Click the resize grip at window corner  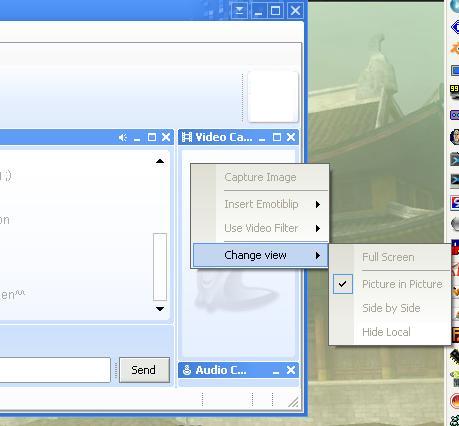click(293, 402)
